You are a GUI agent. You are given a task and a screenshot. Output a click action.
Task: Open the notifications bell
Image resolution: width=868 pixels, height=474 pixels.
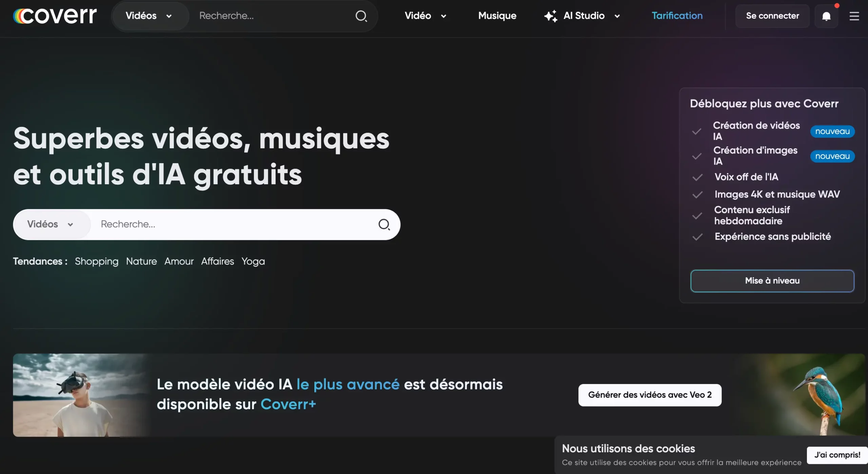click(826, 16)
